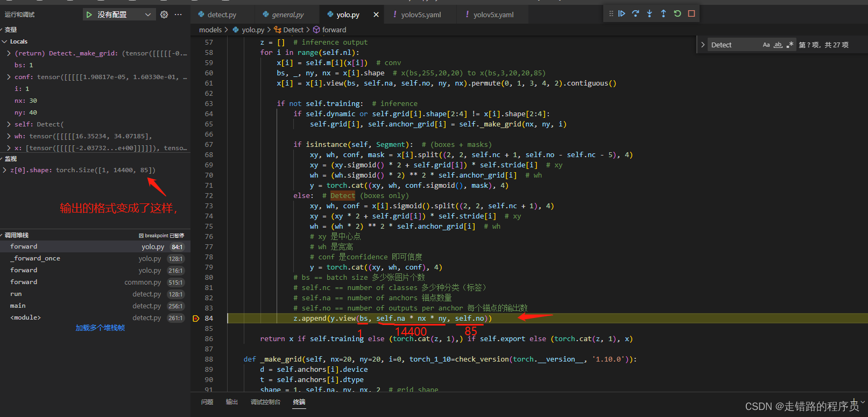868x417 pixels.
Task: Click the load more stack frames link
Action: tap(100, 328)
